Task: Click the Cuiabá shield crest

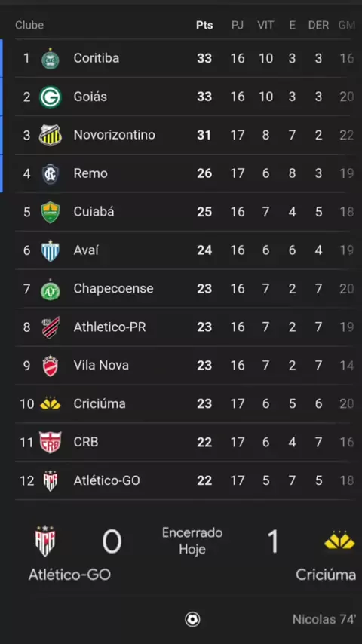Action: [x=50, y=212]
